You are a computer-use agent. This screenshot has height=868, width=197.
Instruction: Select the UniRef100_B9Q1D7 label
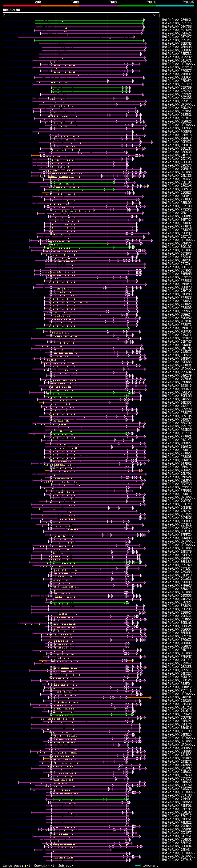coord(177,247)
